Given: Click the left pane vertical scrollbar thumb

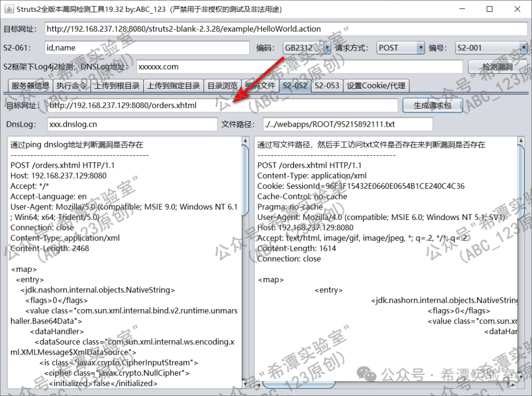Looking at the screenshot, I should [x=245, y=180].
